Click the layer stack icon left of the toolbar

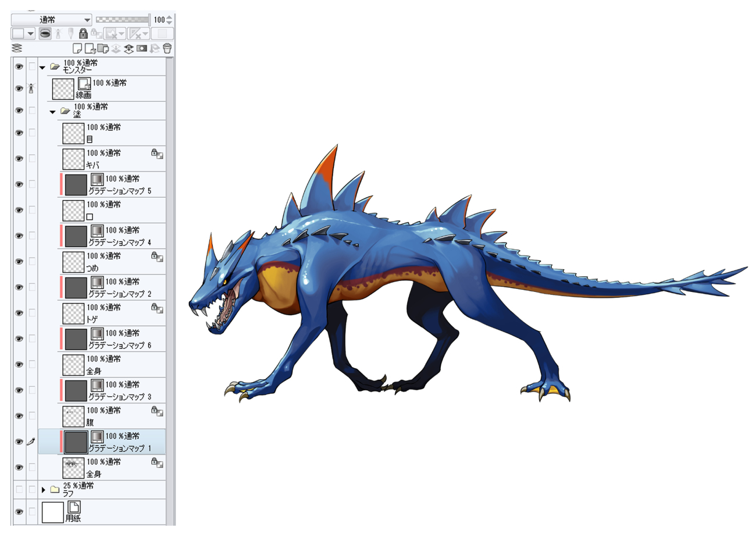pyautogui.click(x=17, y=48)
